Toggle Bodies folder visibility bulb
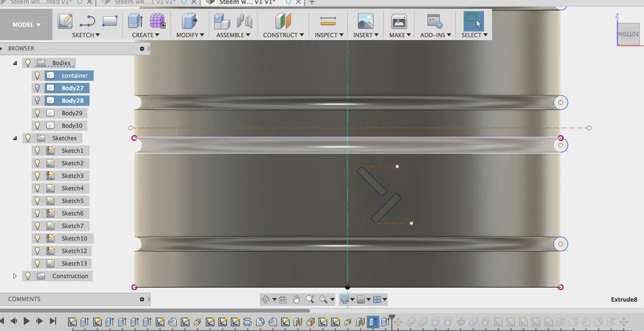644x331 pixels. (x=28, y=63)
